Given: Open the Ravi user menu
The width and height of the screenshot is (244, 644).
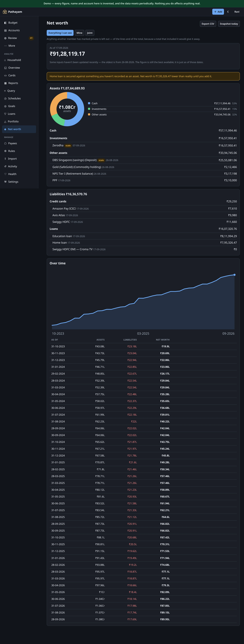Looking at the screenshot, I should [237, 12].
